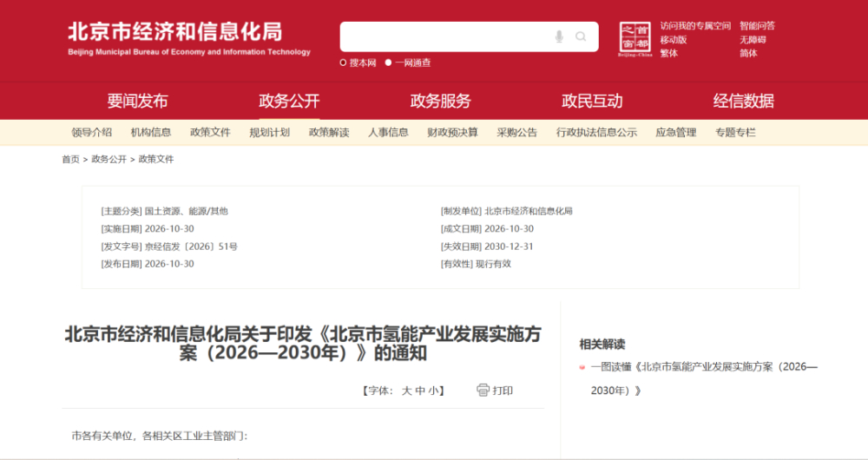The width and height of the screenshot is (868, 460).
Task: Set font size to 中
Action: tap(420, 391)
